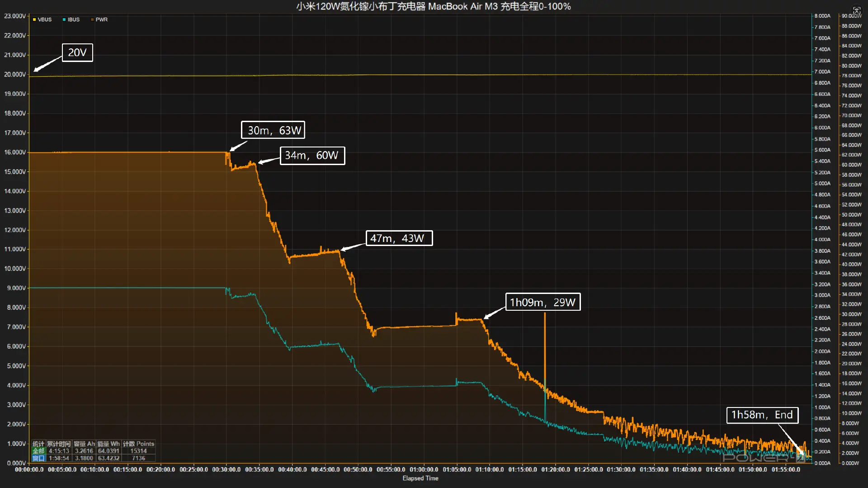Click the 0.000W power axis tick

850,463
